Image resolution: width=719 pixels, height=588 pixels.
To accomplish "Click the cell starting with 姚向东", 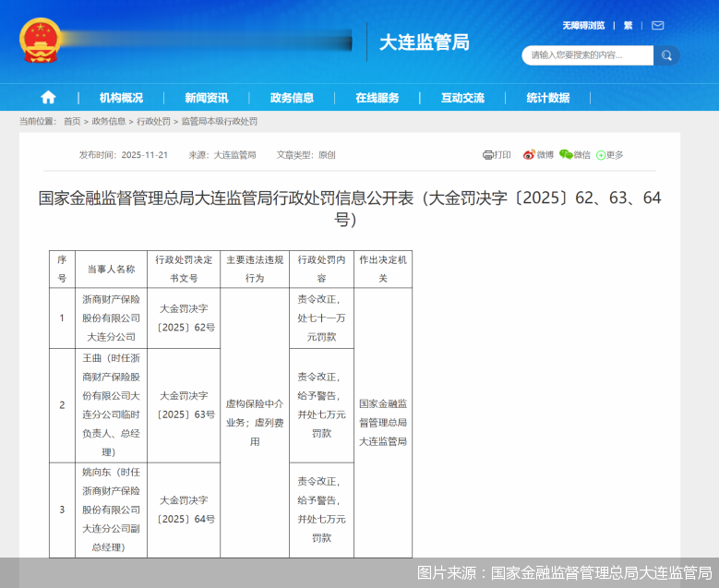I will [x=111, y=510].
